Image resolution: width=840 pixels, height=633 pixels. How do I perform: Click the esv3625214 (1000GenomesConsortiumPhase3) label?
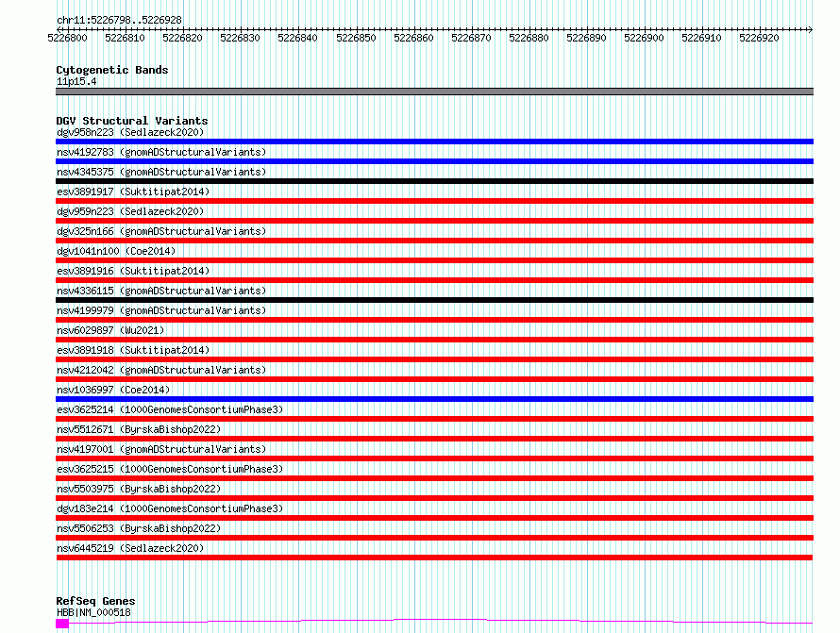(170, 409)
